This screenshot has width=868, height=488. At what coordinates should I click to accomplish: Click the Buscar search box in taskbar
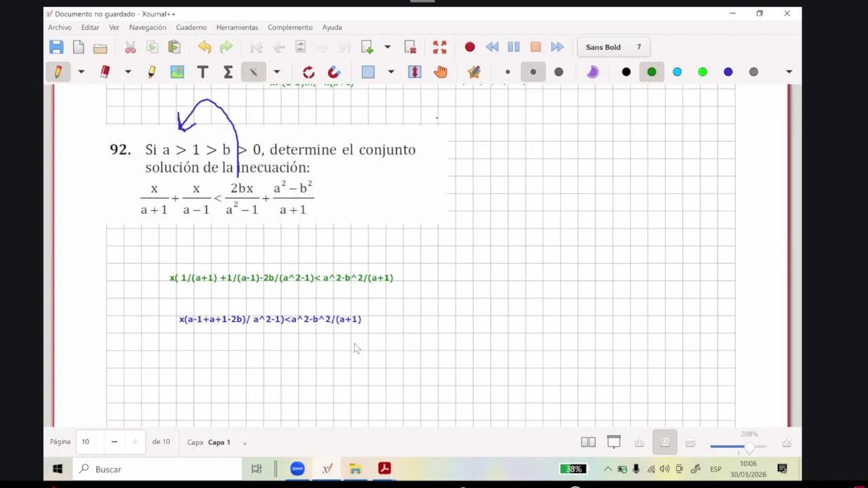[x=157, y=469]
